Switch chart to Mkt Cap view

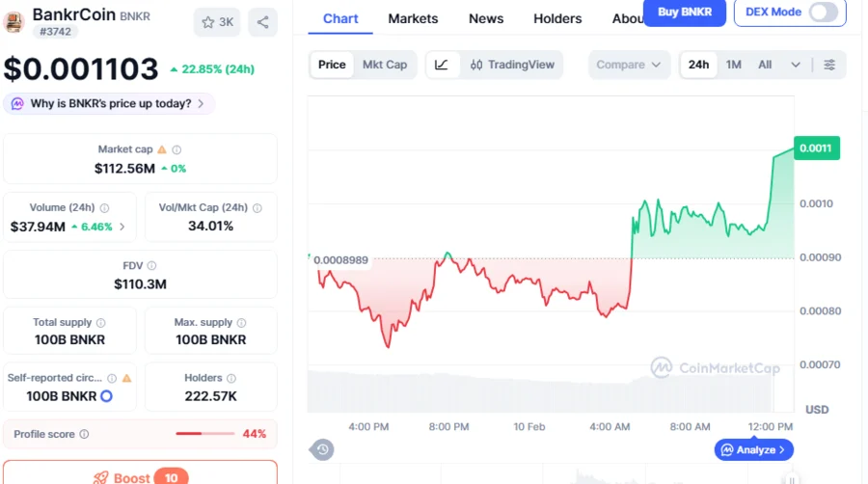[x=385, y=65]
